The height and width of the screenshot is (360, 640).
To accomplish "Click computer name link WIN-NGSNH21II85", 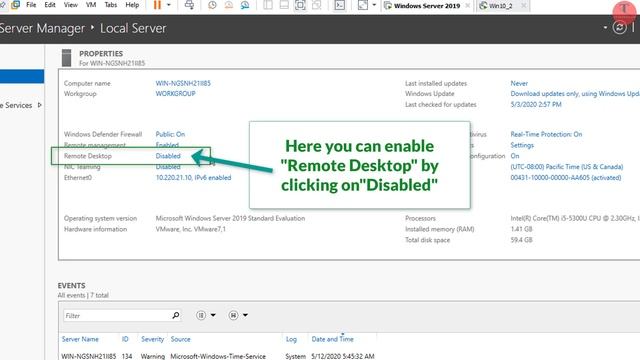I will pyautogui.click(x=183, y=83).
